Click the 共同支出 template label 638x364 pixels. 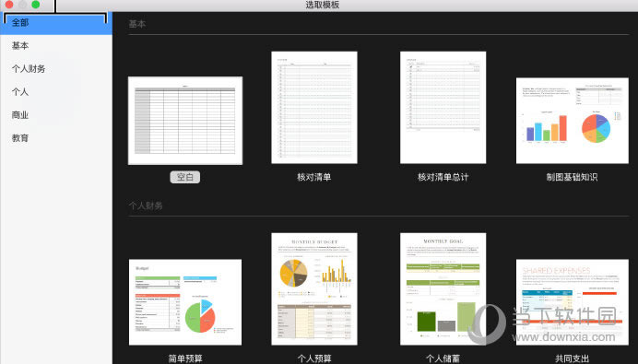[573, 358]
